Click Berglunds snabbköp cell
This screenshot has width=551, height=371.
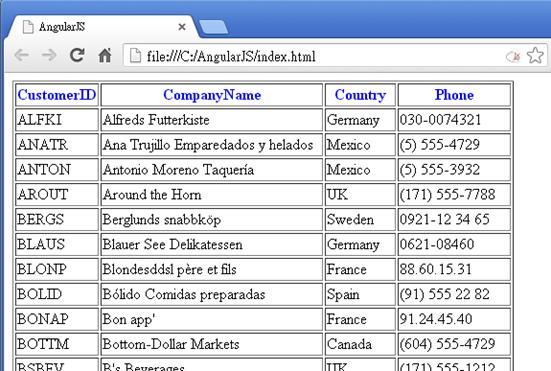(212, 220)
